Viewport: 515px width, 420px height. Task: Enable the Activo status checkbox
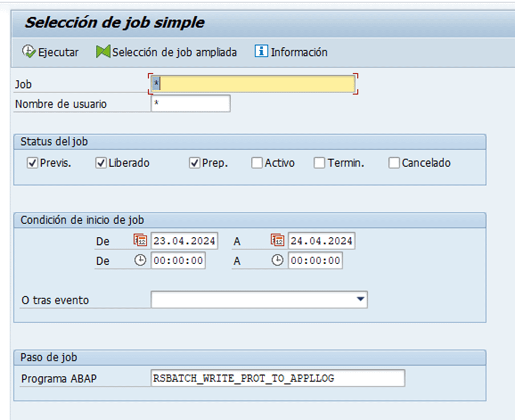click(257, 163)
